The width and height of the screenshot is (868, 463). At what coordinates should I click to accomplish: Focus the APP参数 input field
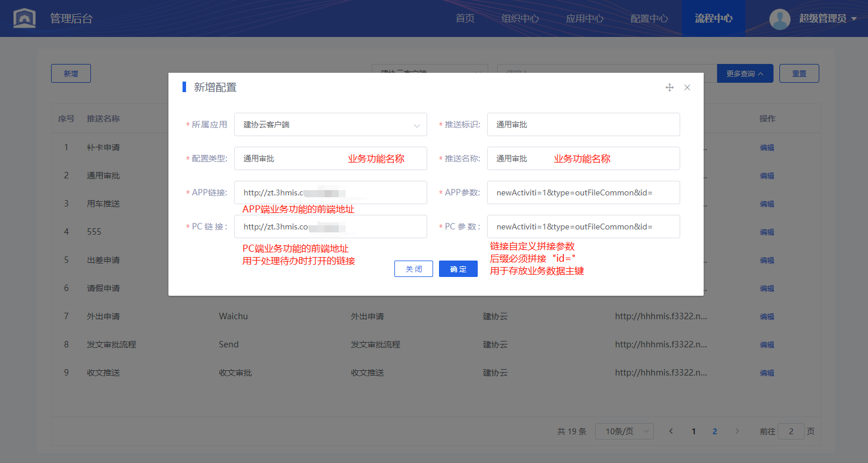[x=583, y=192]
